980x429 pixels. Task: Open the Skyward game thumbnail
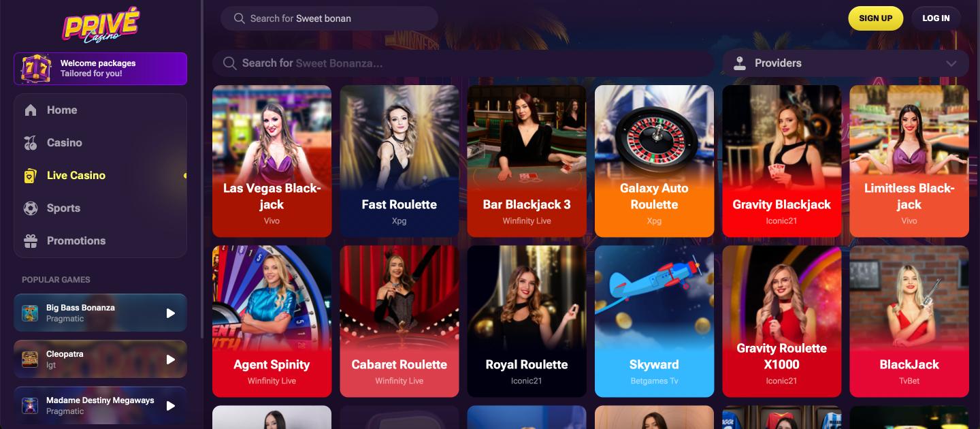(654, 321)
